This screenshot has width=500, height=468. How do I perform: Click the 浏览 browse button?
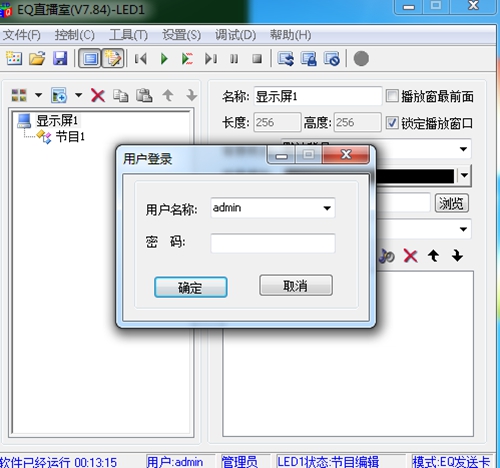pos(452,203)
